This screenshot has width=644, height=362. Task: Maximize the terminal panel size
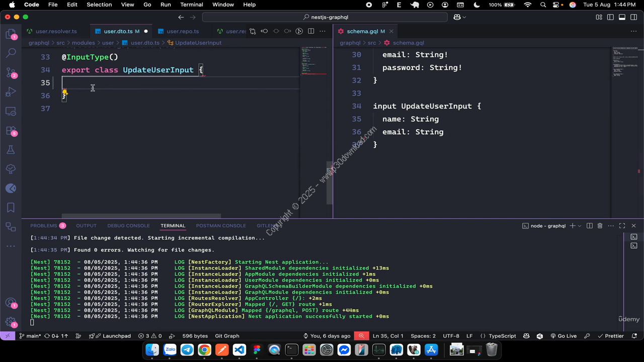(x=622, y=226)
